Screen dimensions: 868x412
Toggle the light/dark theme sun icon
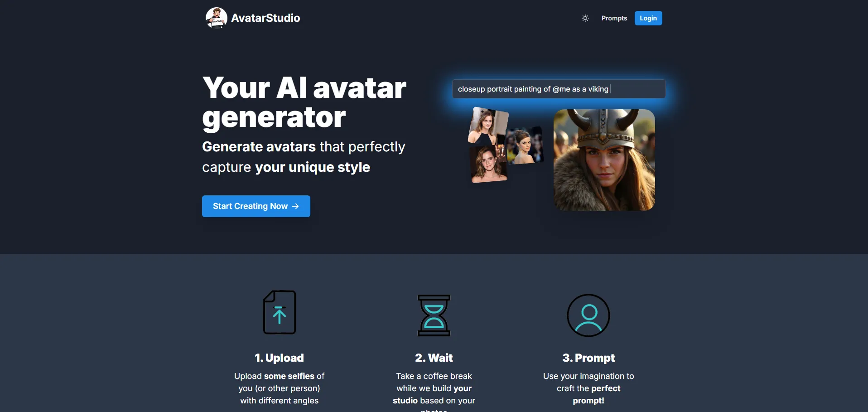[585, 18]
